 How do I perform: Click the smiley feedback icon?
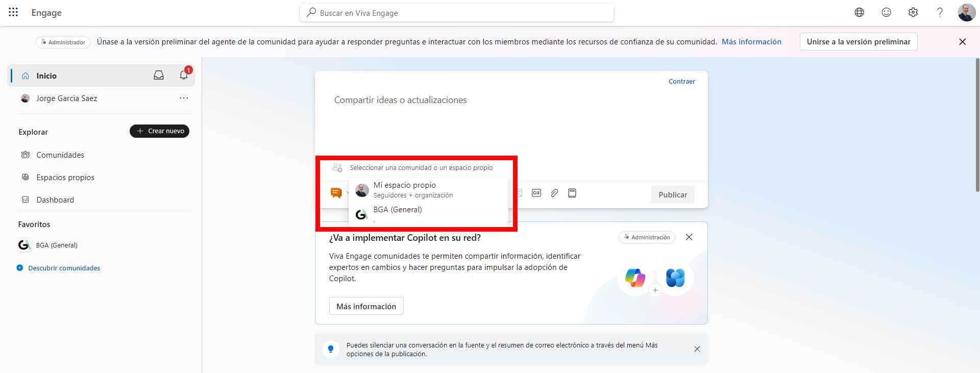coord(887,12)
